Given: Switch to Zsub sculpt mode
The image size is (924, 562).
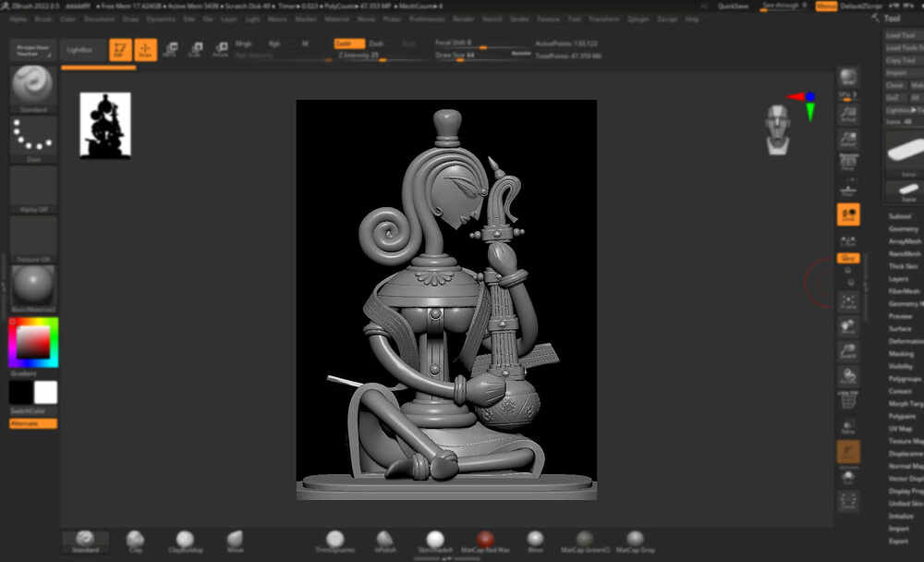Looking at the screenshot, I should (376, 43).
